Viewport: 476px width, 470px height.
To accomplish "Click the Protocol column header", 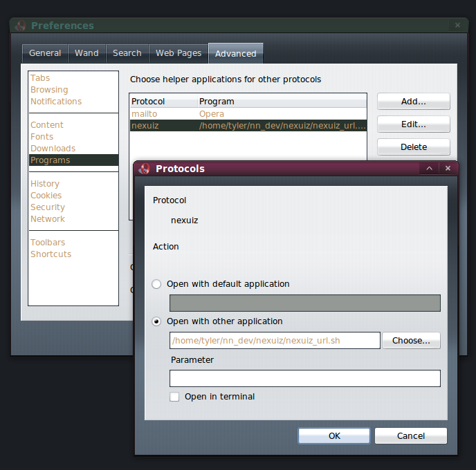I will point(163,102).
